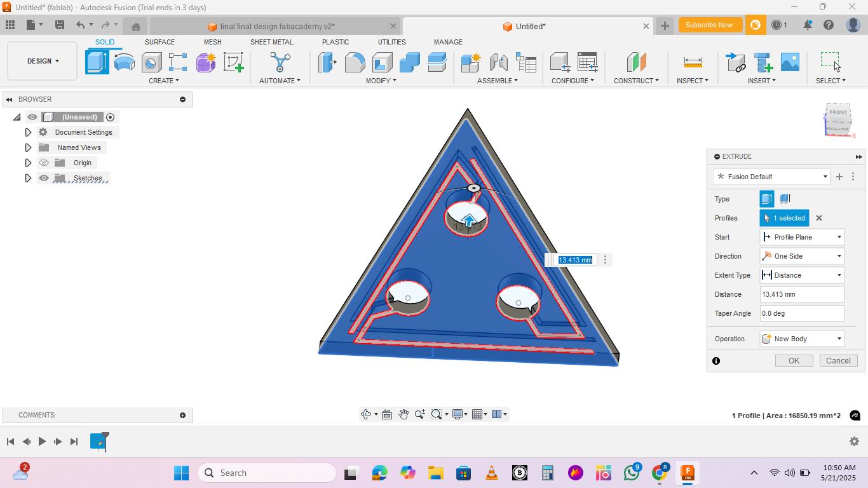Hide the Sketches folder eye
Viewport: 868px width, 488px height.
tap(44, 178)
